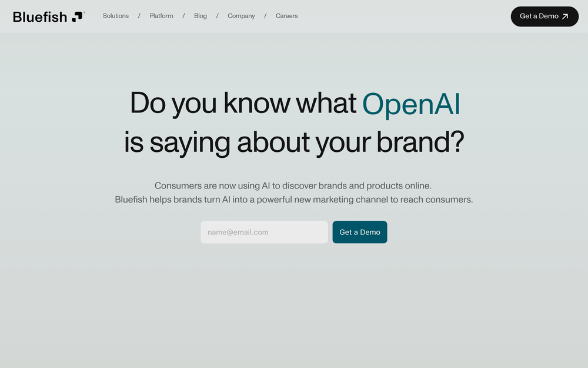Open the Solutions menu

coord(115,16)
